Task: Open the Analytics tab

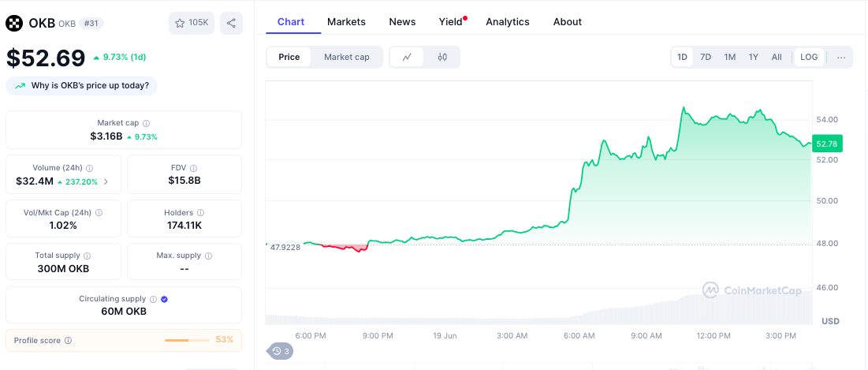Action: click(x=508, y=22)
